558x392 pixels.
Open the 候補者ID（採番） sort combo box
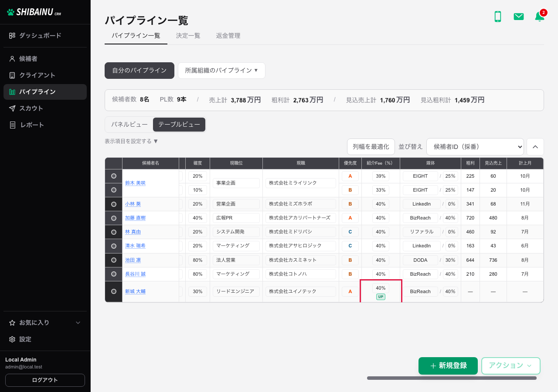pos(475,147)
